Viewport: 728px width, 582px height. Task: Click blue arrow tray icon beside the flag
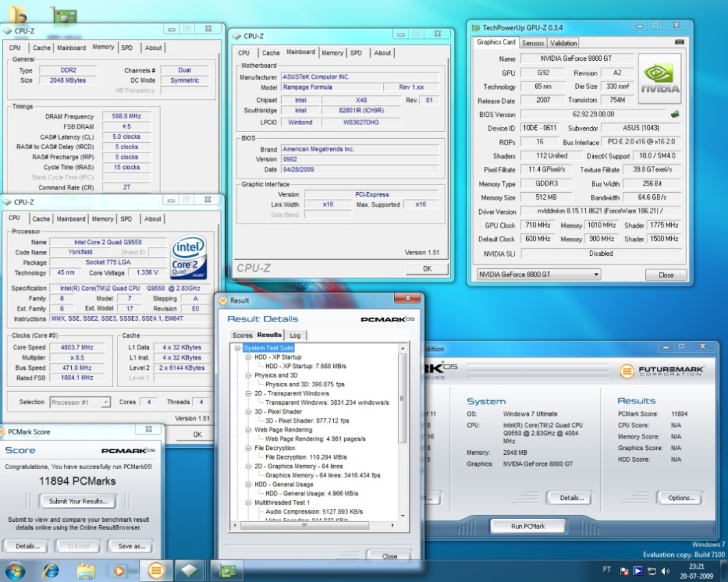click(638, 571)
